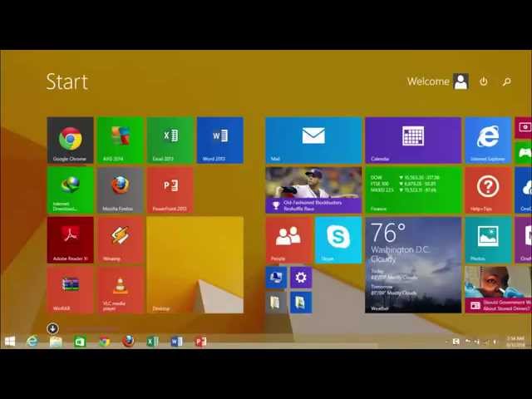This screenshot has width=532, height=399.
Task: Open the Store icon on taskbar
Action: (x=80, y=342)
